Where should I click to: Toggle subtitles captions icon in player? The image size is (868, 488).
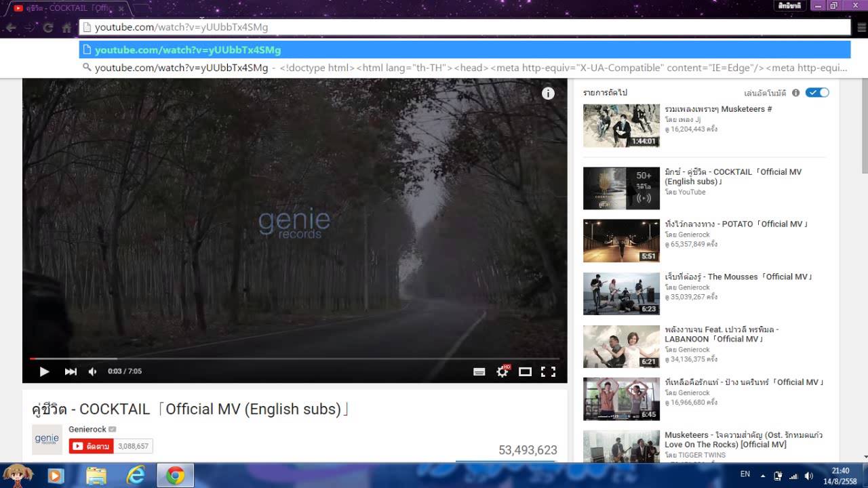coord(479,371)
